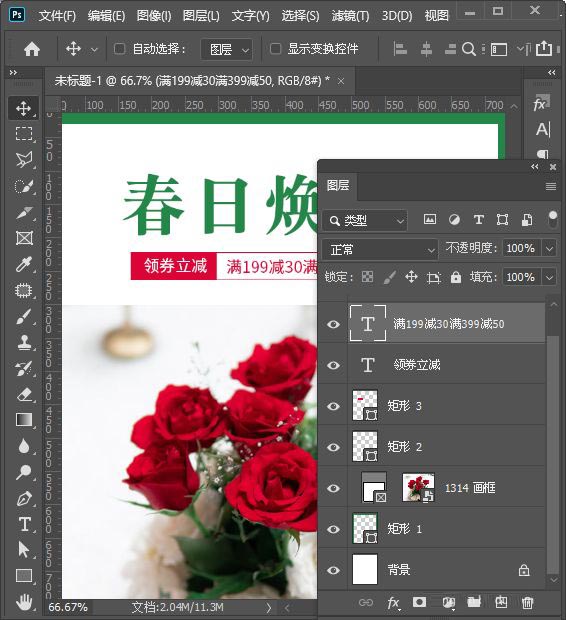Hide the 满199减30满399减50 text layer

(333, 324)
